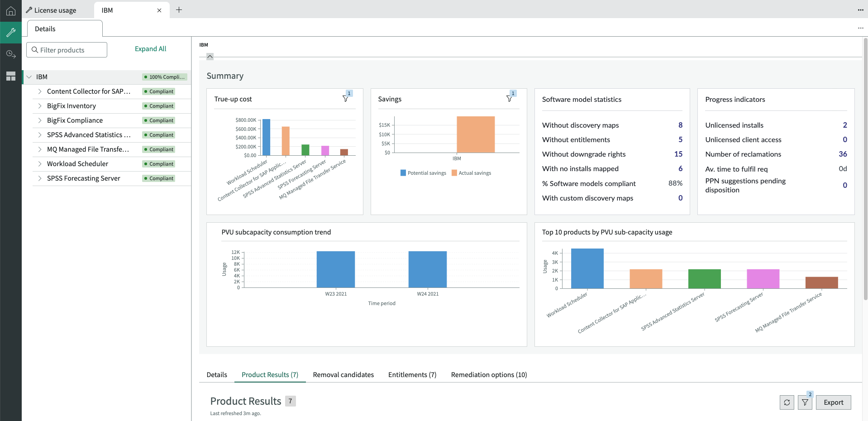Focus the Filter products search field
This screenshot has height=421, width=868.
point(67,50)
